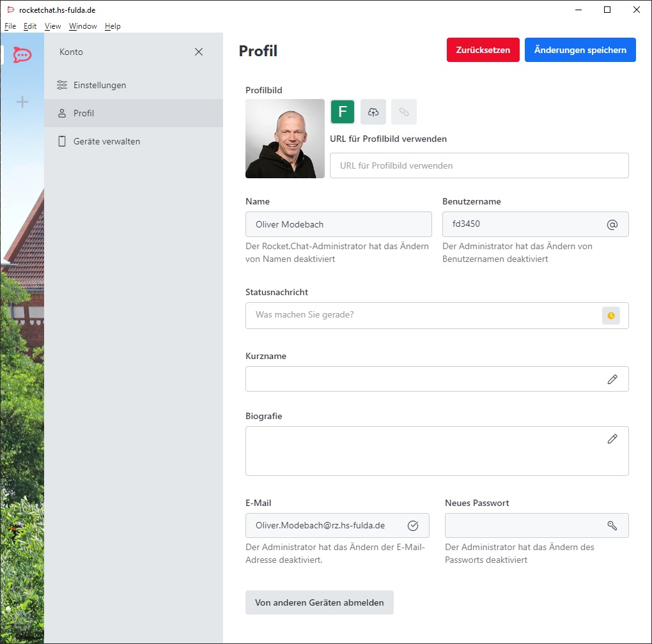Click key icon in Neues Passwort field
Screen dimensions: 652x644
coord(612,526)
